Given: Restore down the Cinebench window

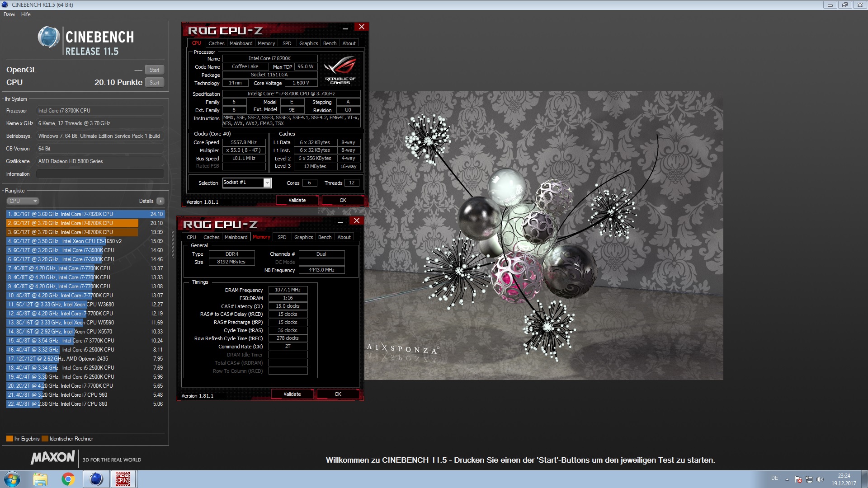Looking at the screenshot, I should coord(844,5).
